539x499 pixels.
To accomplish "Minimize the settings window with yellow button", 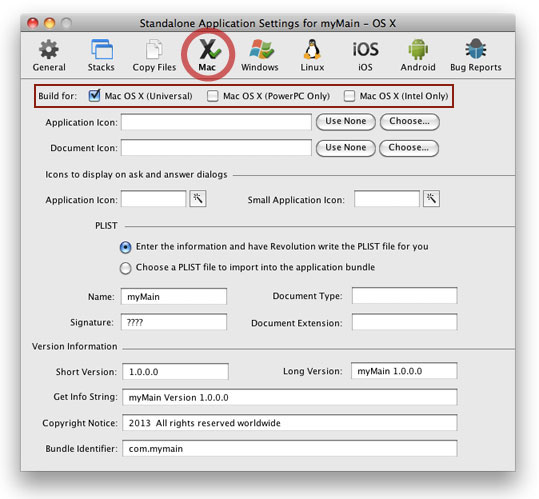I will [50, 23].
